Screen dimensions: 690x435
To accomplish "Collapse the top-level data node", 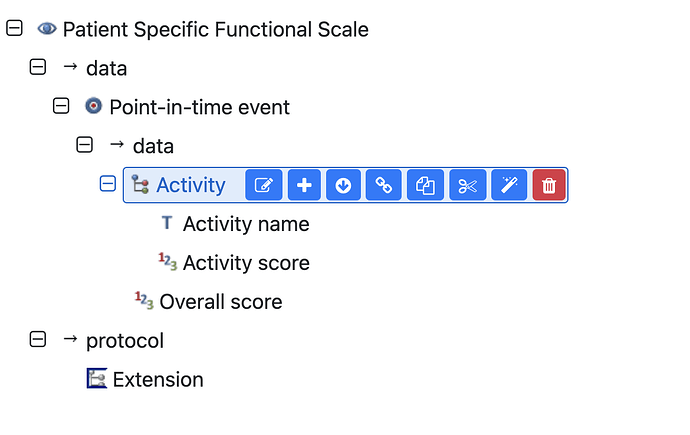I will point(38,67).
